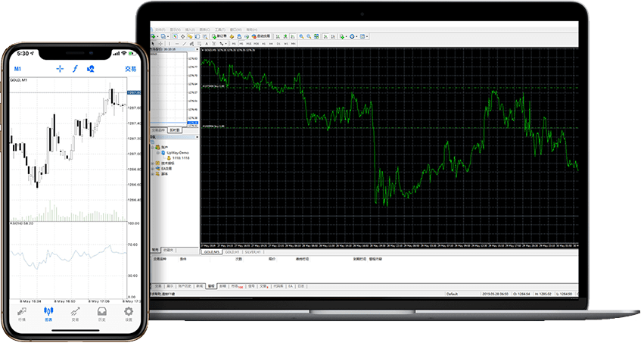Viewport: 644px width, 349px height.
Task: Tap the Quotes icon in phone tab bar
Action: click(21, 313)
